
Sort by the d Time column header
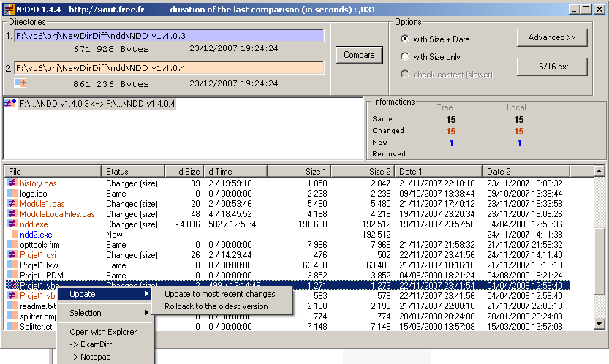click(x=235, y=171)
